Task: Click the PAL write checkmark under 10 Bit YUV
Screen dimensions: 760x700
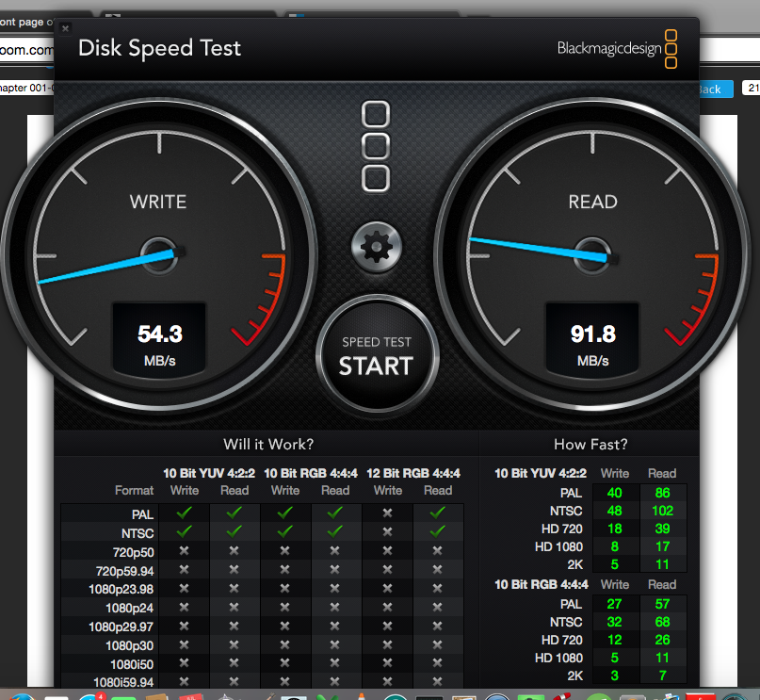Action: coord(185,513)
